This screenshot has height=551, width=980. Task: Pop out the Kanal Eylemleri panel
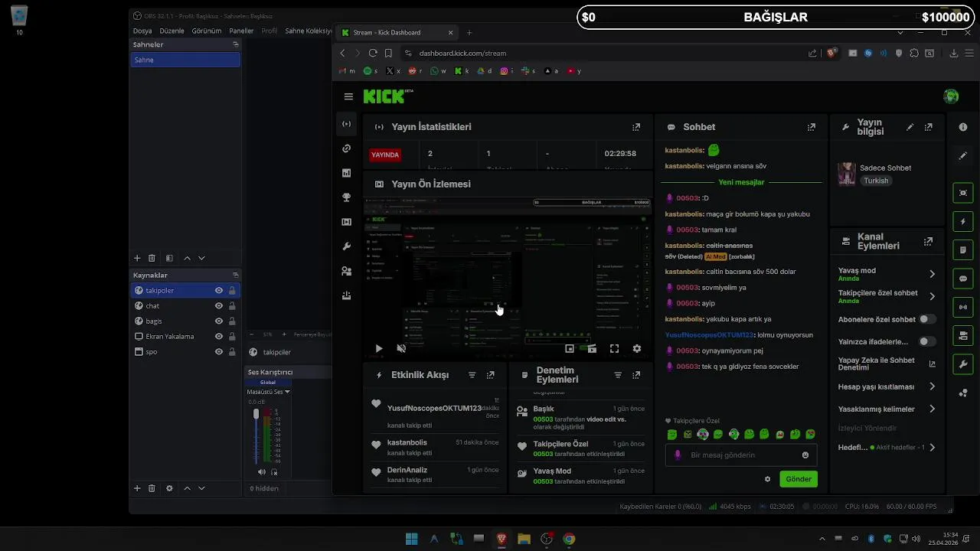click(x=928, y=241)
